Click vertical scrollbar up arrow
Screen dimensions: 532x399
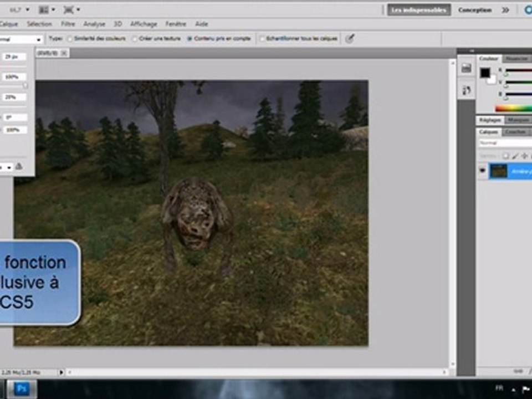452,63
